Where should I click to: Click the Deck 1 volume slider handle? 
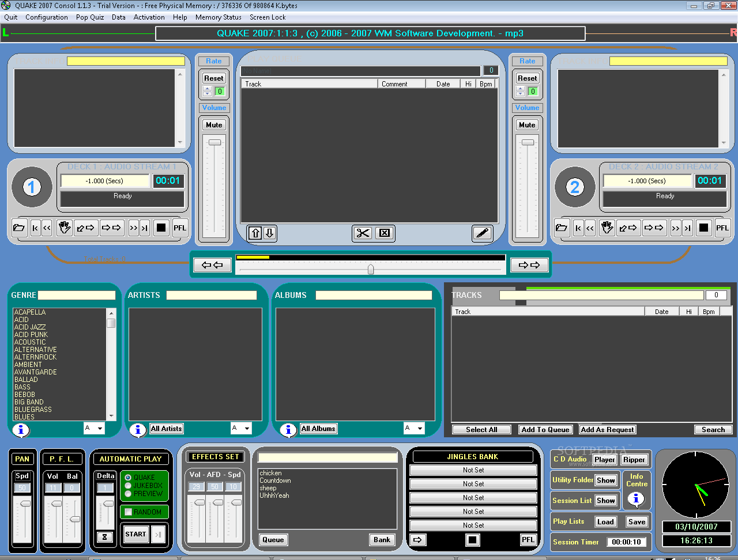214,142
